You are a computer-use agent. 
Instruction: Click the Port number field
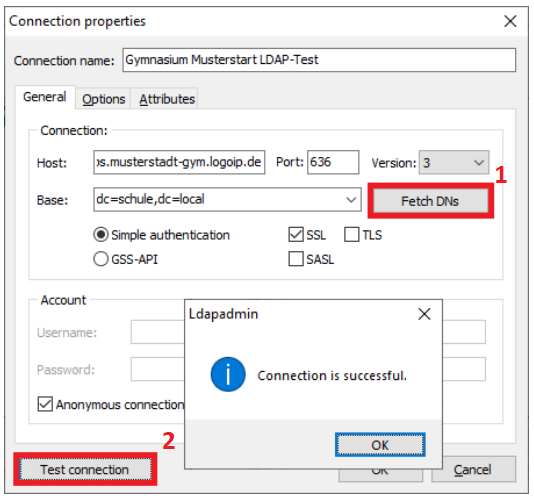(x=333, y=162)
